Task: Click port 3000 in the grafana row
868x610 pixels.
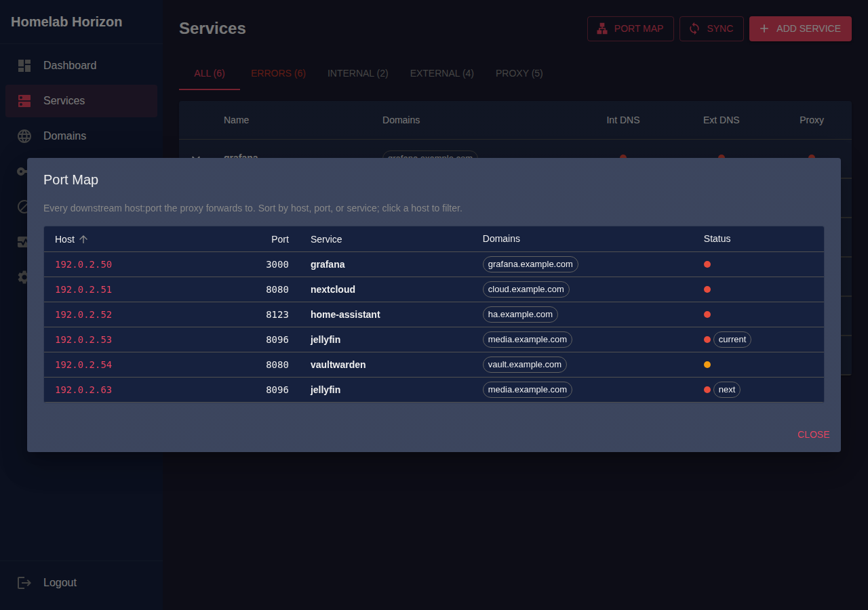Action: [x=277, y=264]
